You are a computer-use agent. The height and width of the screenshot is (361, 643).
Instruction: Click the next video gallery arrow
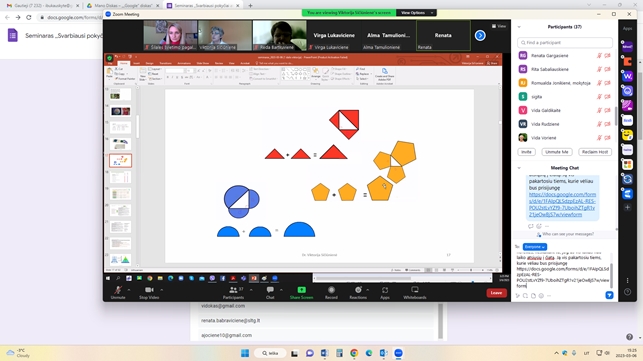tap(480, 36)
